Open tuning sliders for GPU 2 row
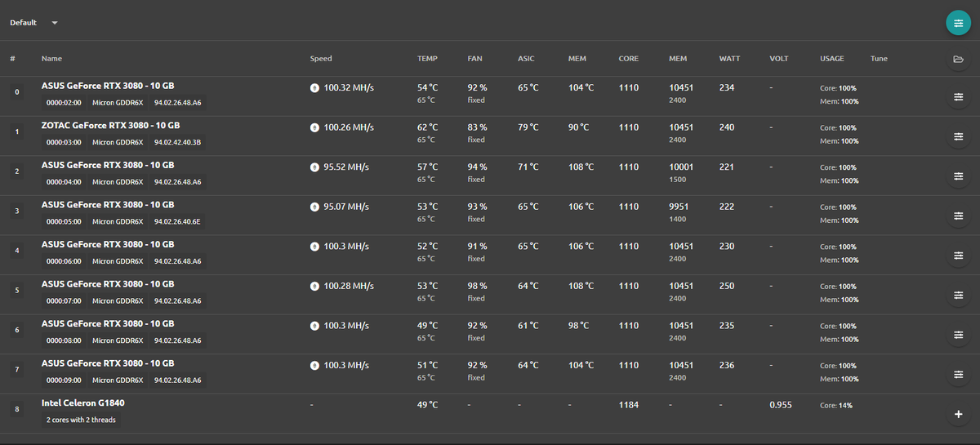 (958, 176)
